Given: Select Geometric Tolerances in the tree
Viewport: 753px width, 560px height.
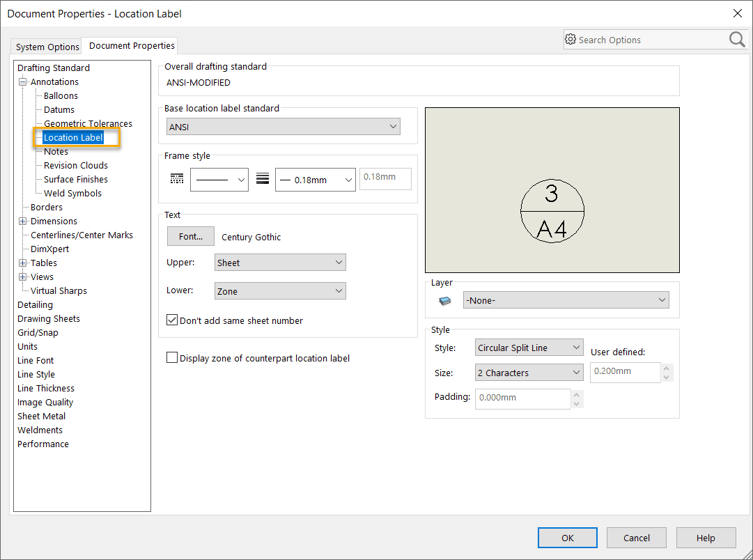Looking at the screenshot, I should point(88,123).
